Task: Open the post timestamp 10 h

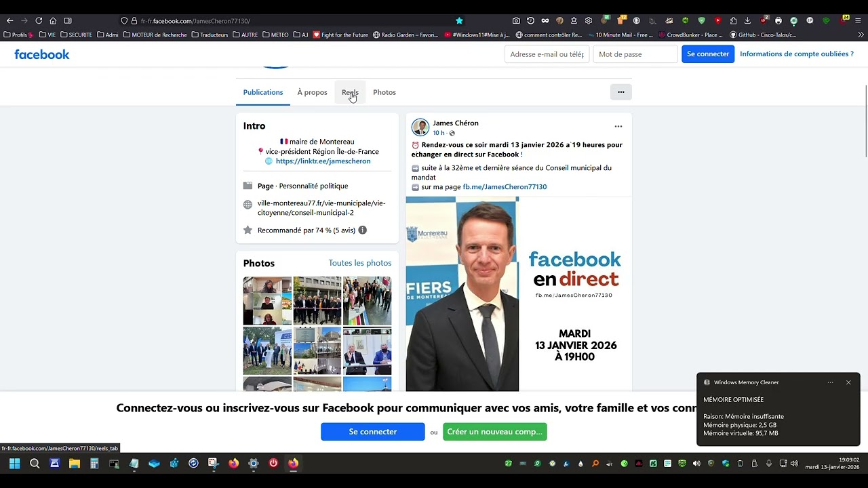Action: click(439, 133)
